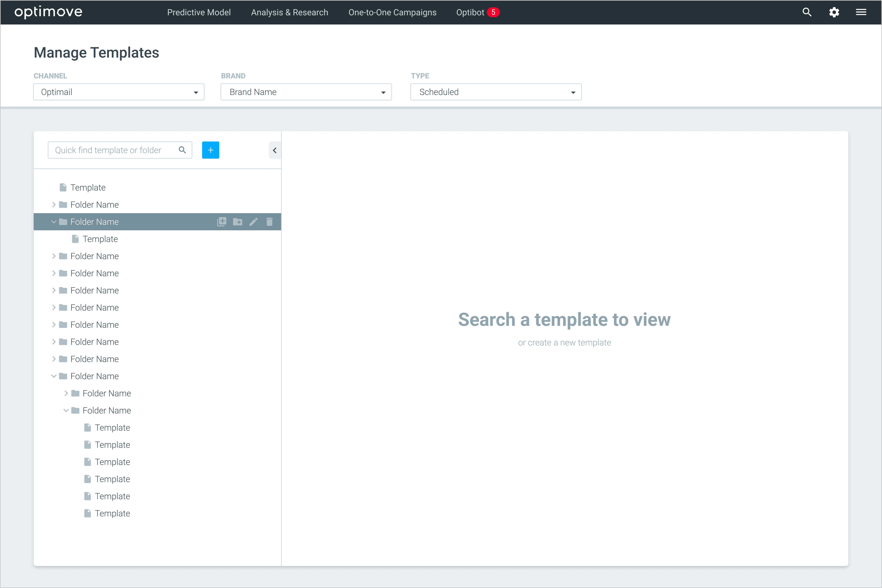The height and width of the screenshot is (588, 882).
Task: Open Predictive Model menu
Action: (199, 12)
